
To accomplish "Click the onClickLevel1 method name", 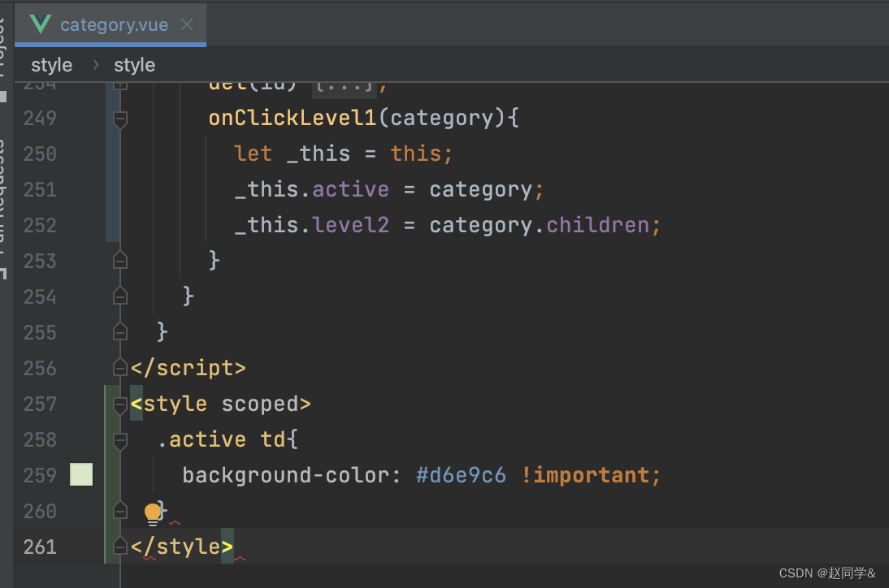I will click(x=293, y=118).
